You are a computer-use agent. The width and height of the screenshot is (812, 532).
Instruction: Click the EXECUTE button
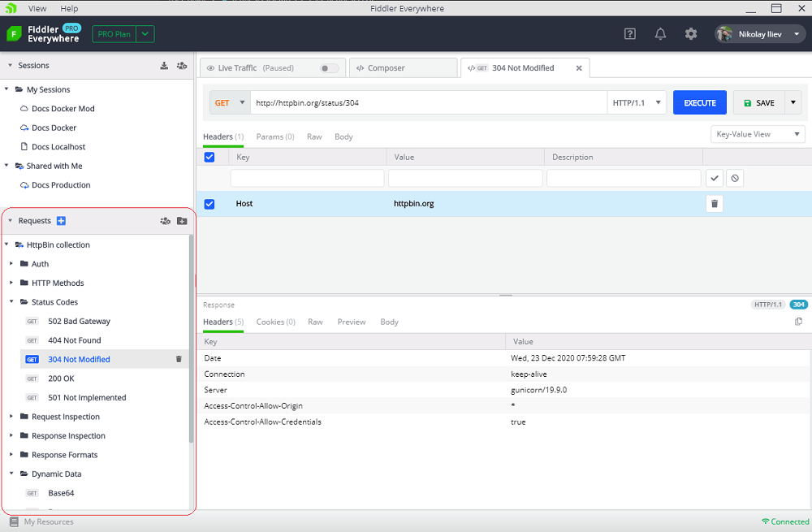(x=699, y=102)
